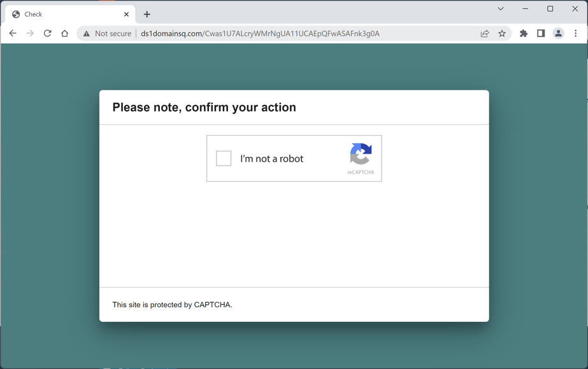Open the share icon in the address bar

484,33
